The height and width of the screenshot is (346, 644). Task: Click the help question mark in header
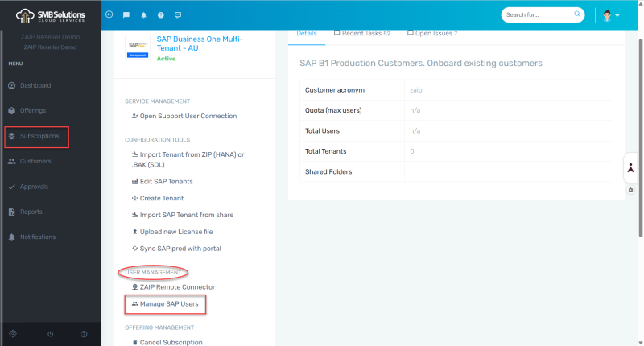161,14
